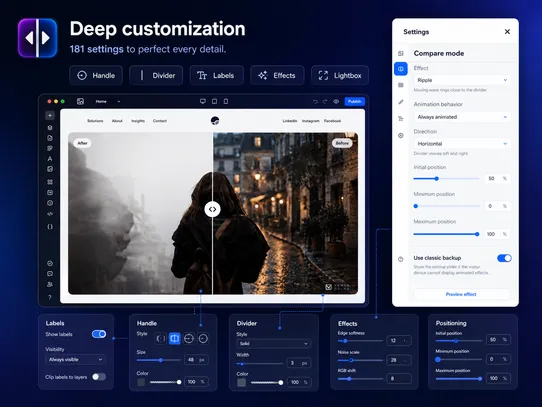
Task: Click the blue Publish button
Action: [354, 101]
